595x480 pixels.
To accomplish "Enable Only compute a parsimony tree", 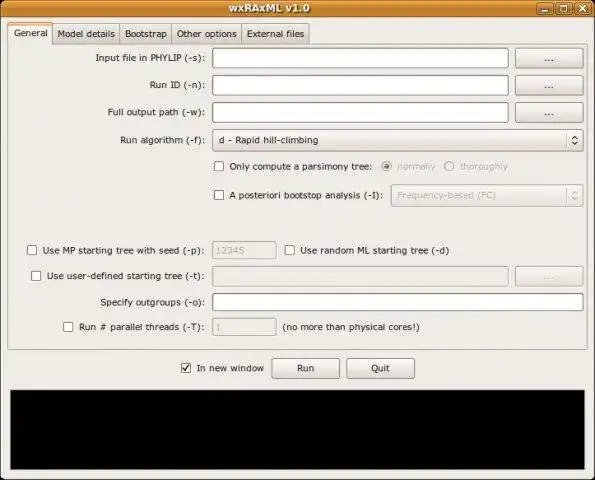I will (x=219, y=166).
